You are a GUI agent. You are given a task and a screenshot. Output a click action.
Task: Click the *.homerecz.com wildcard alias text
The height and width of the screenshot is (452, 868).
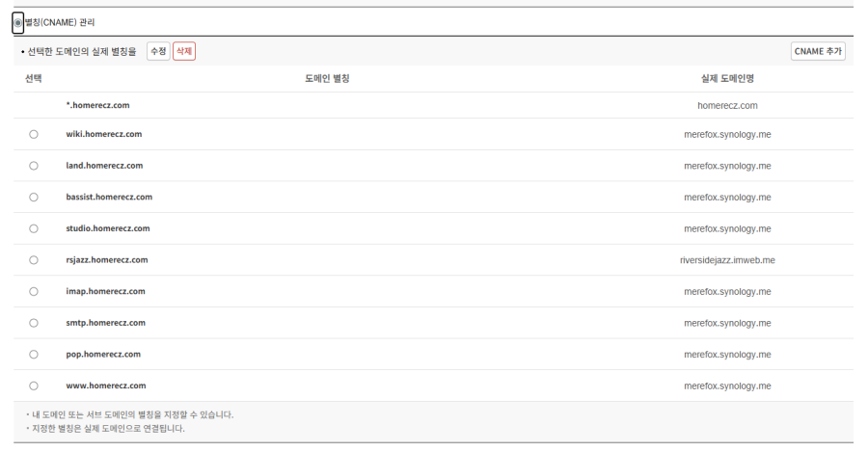tap(97, 105)
